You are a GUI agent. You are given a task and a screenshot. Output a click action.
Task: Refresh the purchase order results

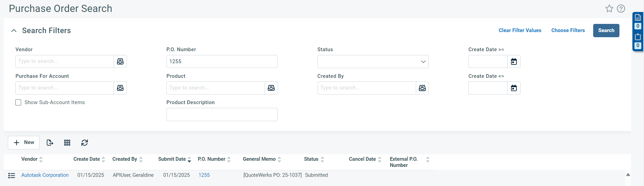pyautogui.click(x=85, y=143)
